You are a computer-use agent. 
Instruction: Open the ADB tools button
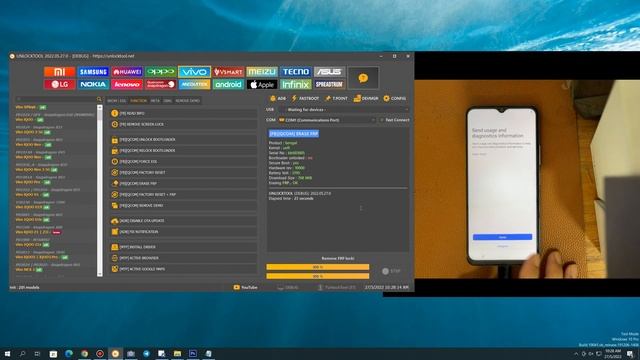[278, 98]
